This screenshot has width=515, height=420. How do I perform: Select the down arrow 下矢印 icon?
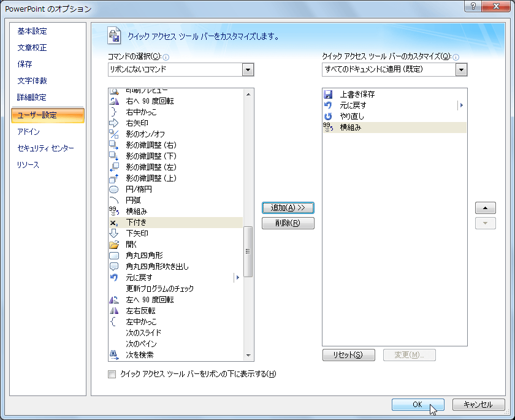click(114, 233)
